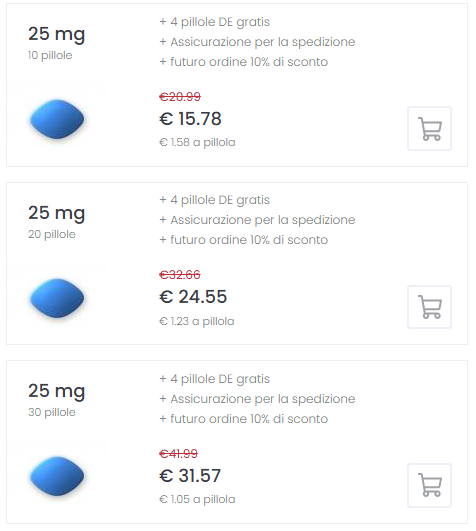This screenshot has width=476, height=531.
Task: Click the 30 pillole quantity label
Action: (x=52, y=412)
